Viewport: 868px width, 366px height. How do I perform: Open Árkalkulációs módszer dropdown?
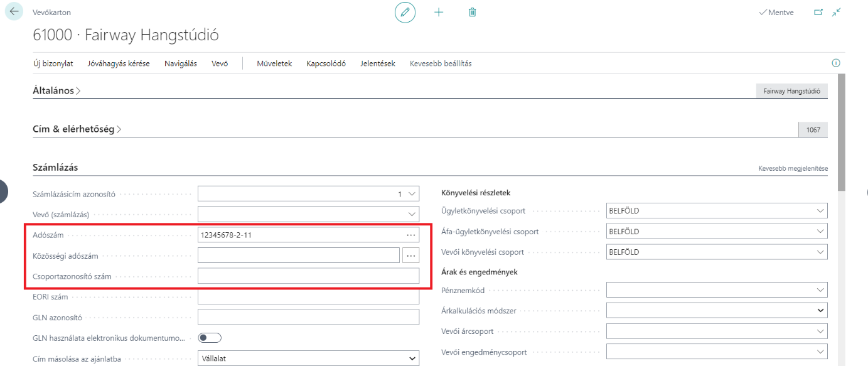(820, 310)
